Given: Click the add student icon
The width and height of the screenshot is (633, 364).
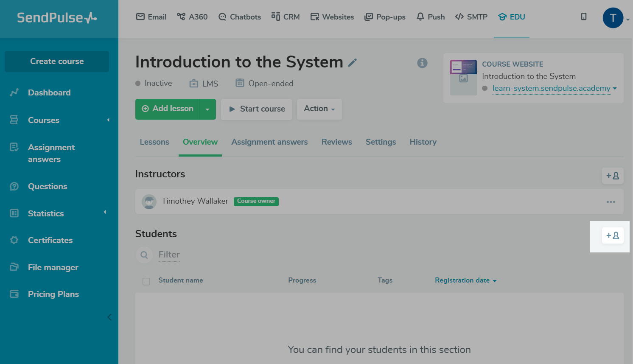Looking at the screenshot, I should point(612,235).
